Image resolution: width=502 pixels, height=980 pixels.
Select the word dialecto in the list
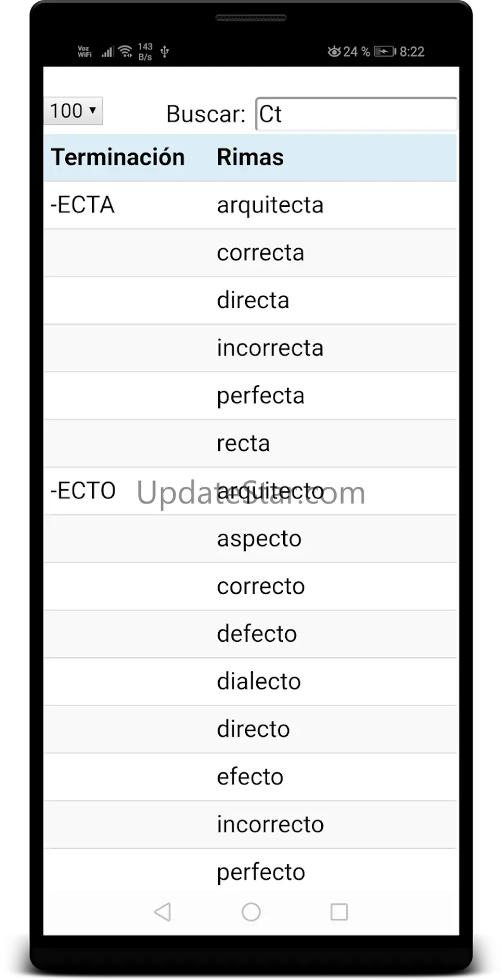[259, 681]
